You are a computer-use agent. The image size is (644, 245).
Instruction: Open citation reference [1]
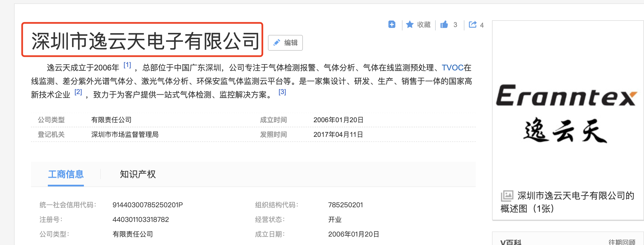(127, 65)
